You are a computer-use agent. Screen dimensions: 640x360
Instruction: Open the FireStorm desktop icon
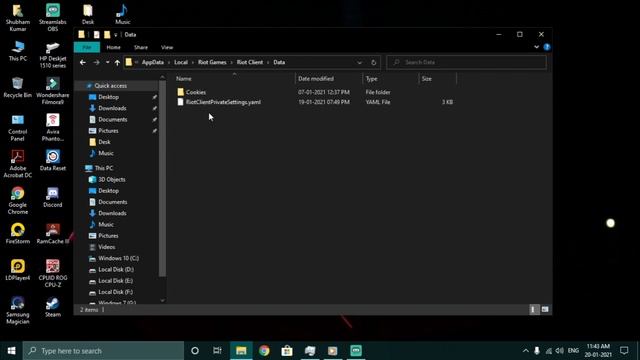[x=18, y=233]
